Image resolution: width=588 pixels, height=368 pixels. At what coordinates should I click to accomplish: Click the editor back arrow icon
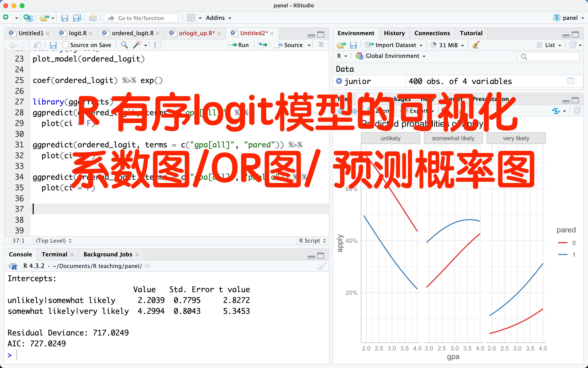coord(13,45)
